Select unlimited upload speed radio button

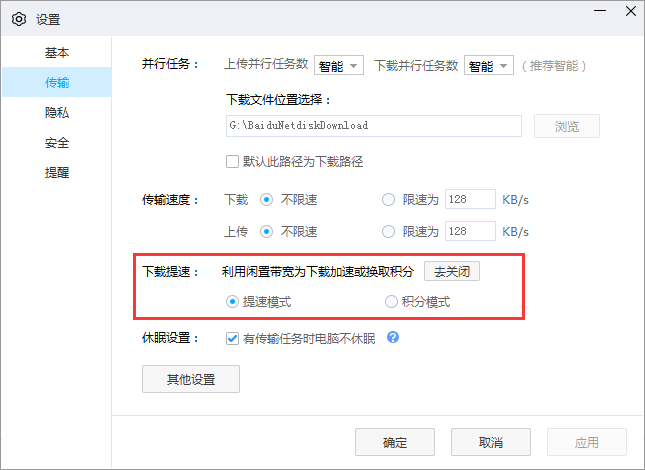point(267,231)
